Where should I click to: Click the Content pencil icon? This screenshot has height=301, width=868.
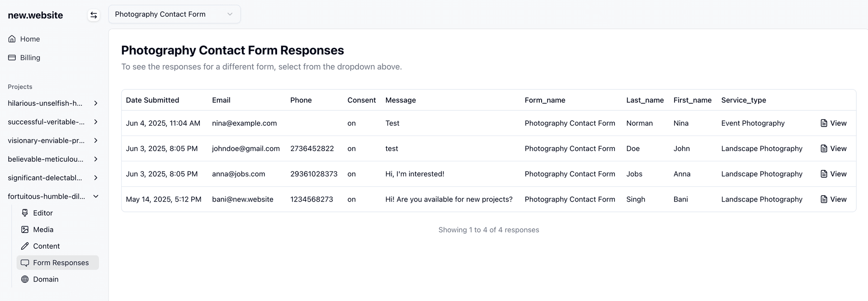tap(25, 246)
